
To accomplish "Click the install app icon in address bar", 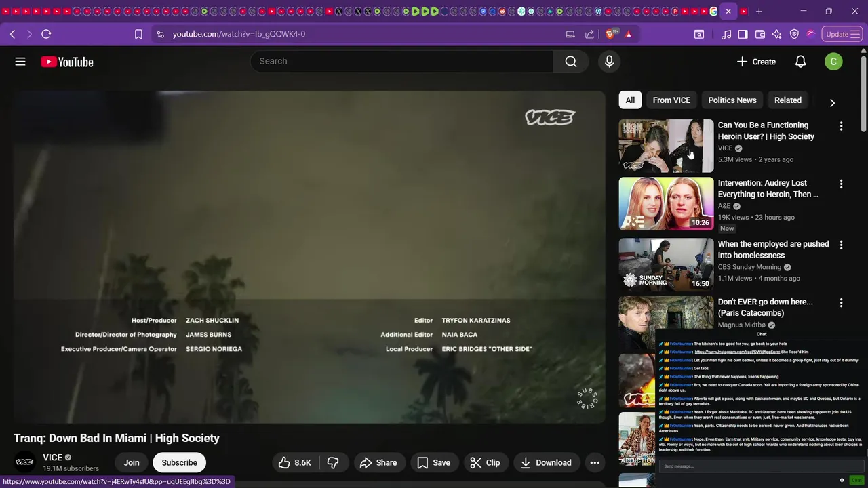I will pos(570,34).
